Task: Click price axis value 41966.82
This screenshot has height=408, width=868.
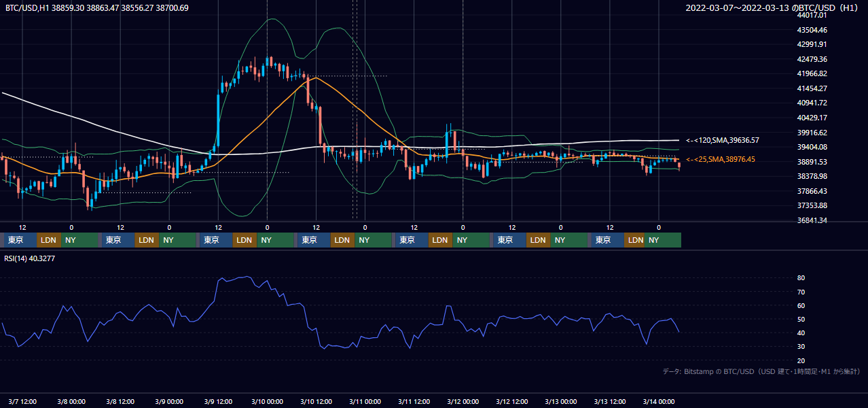Action: [x=812, y=73]
